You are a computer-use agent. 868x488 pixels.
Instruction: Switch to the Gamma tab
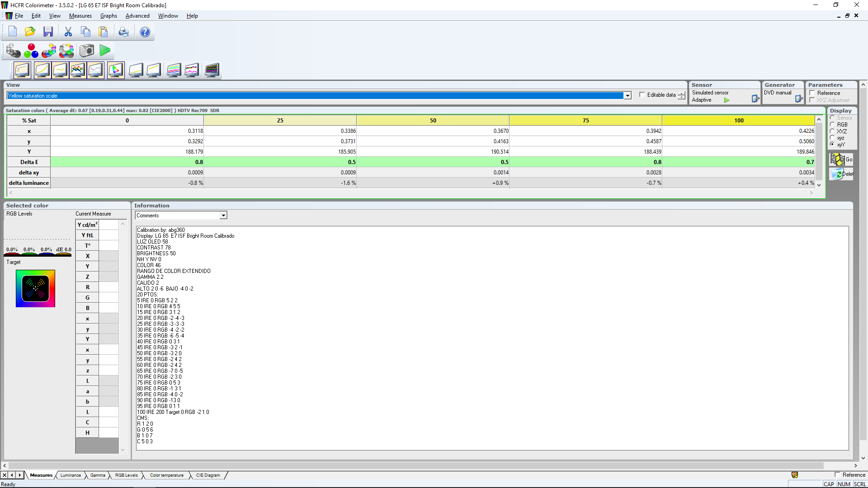tap(97, 475)
